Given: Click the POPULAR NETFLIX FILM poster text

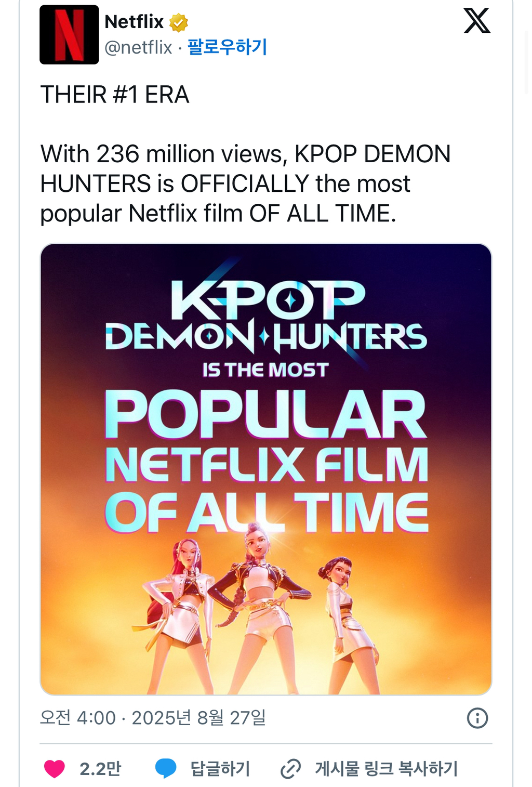Looking at the screenshot, I should [x=266, y=437].
